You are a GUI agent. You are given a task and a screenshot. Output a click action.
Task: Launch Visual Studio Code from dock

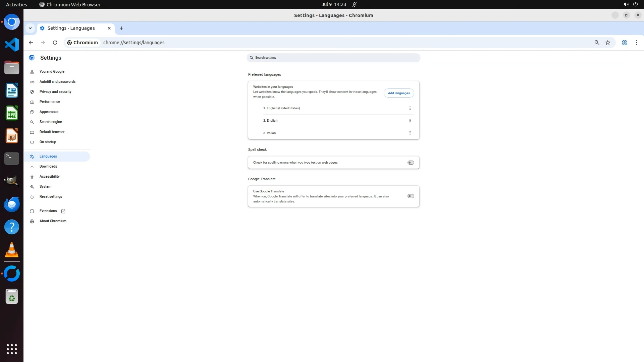[x=12, y=45]
